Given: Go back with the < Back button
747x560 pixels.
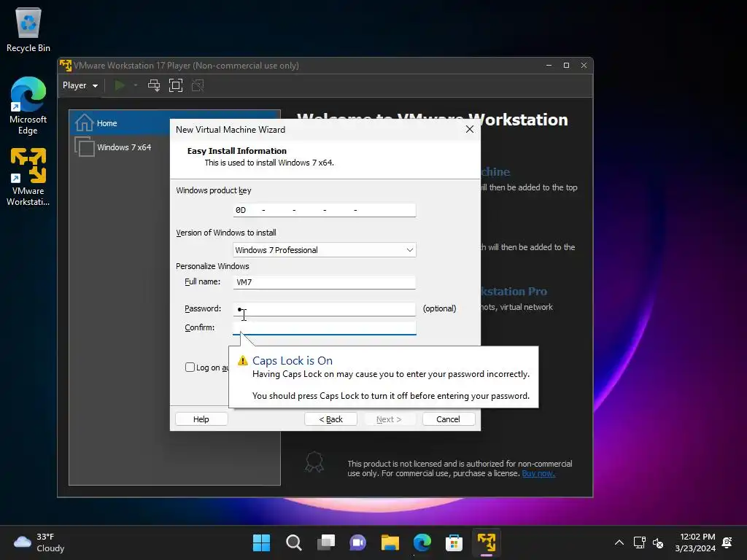Looking at the screenshot, I should tap(330, 419).
